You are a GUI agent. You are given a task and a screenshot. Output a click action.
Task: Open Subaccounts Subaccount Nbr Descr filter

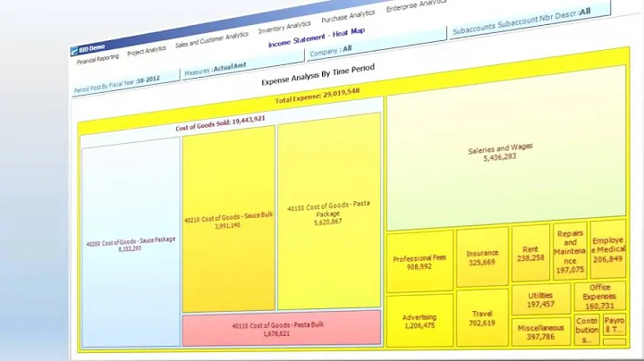pos(530,20)
